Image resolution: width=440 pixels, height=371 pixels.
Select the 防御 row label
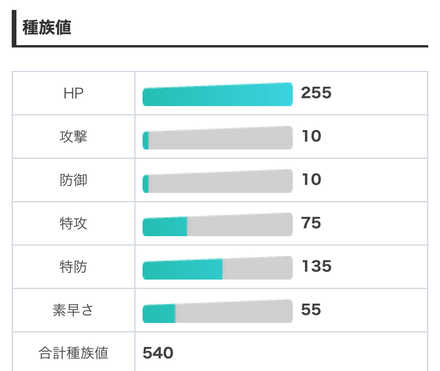click(73, 180)
